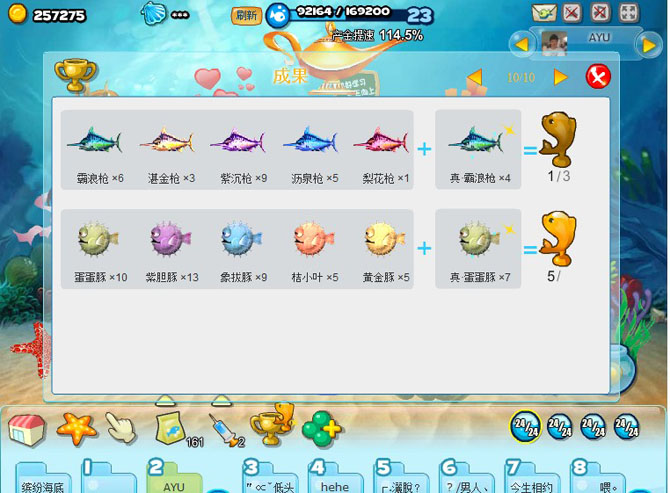Viewport: 670px width, 493px height.
Task: Select the fourth 24/24 tank bubble
Action: tap(626, 427)
